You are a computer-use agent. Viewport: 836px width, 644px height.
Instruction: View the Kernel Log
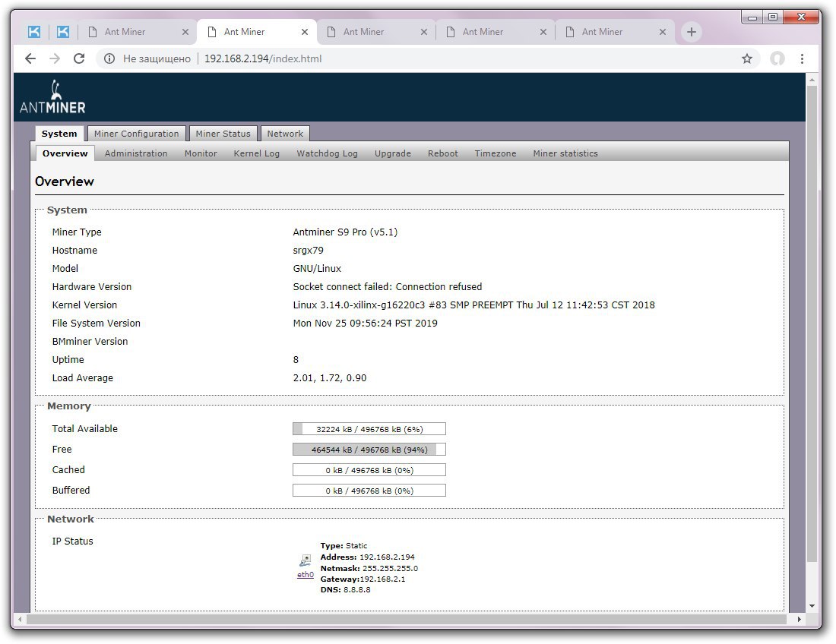point(256,153)
